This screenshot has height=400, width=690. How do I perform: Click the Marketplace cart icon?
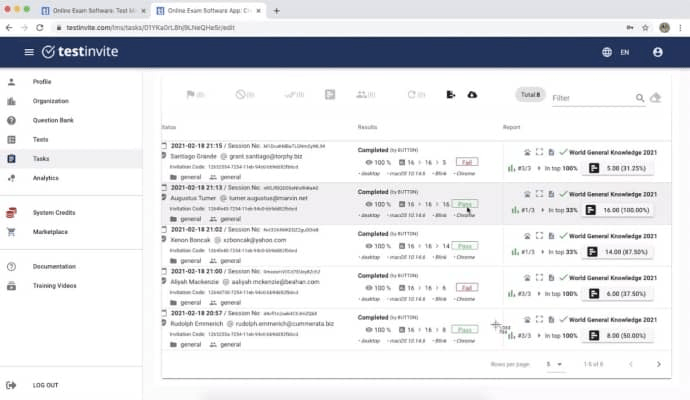coord(11,232)
